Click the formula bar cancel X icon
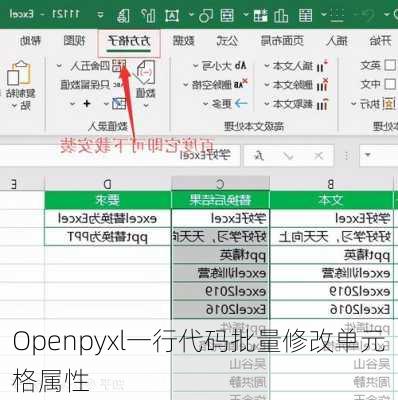 pos(318,155)
